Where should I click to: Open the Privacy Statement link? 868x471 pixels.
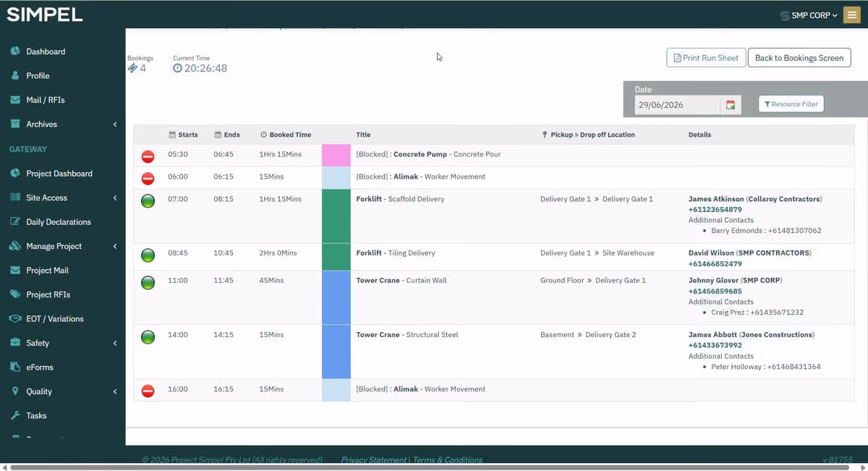tap(374, 459)
